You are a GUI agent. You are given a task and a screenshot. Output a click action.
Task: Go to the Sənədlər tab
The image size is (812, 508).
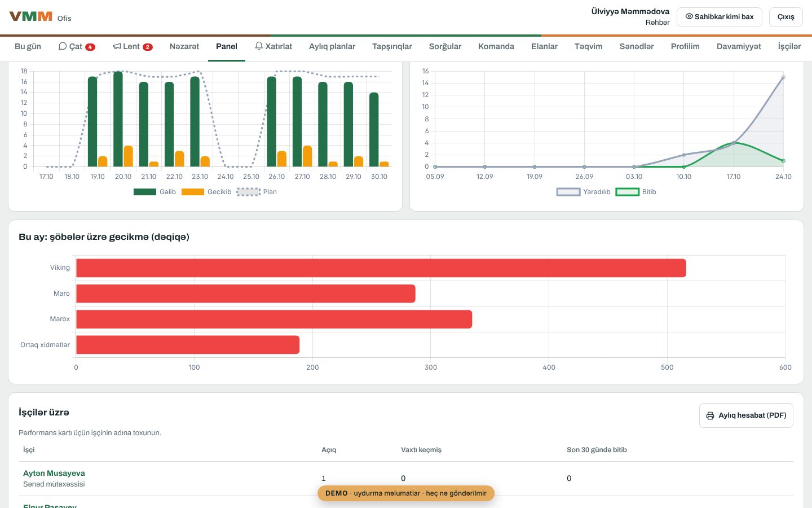point(637,46)
